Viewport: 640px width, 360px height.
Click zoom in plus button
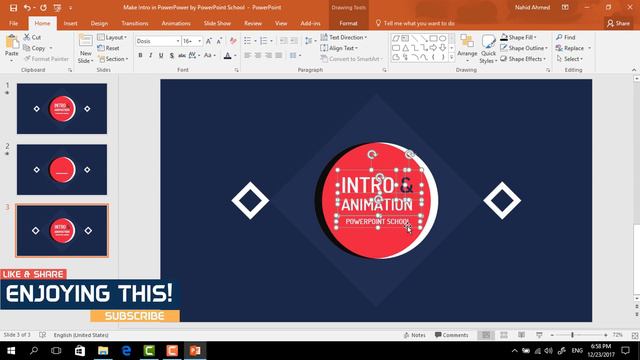(x=605, y=335)
